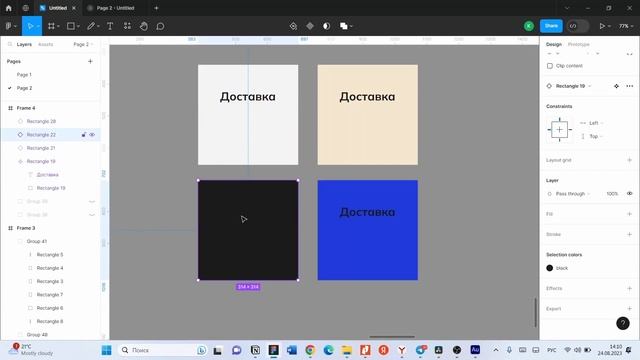Click the globe community icon
This screenshot has height=360, width=640.
pos(26,8)
